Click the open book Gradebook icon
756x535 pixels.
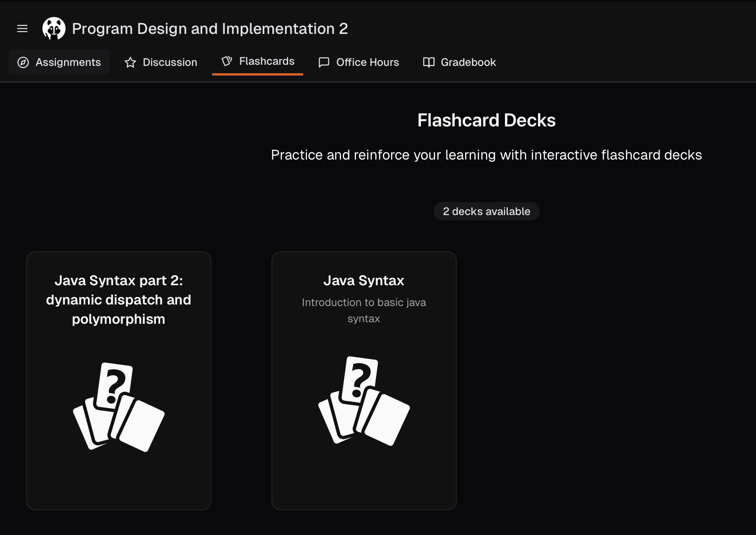429,62
